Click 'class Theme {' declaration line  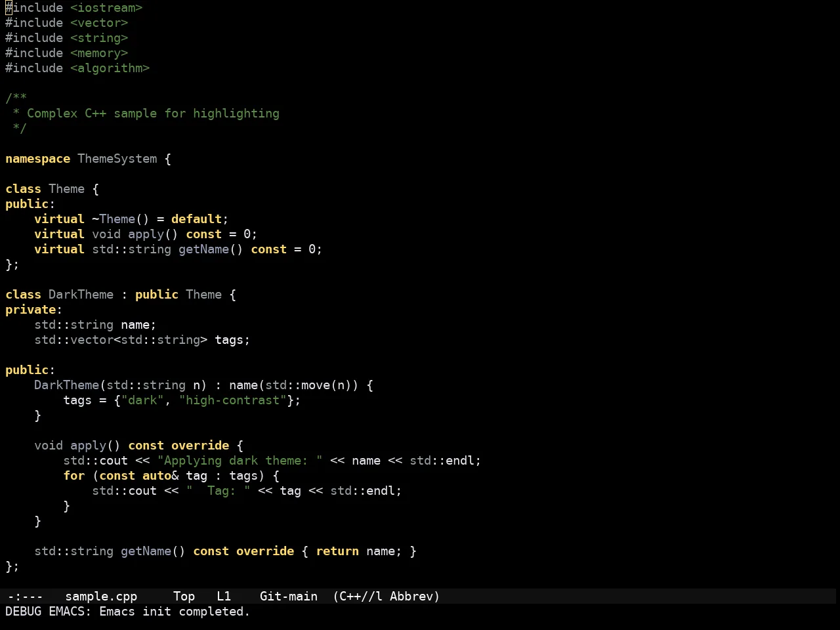click(52, 189)
